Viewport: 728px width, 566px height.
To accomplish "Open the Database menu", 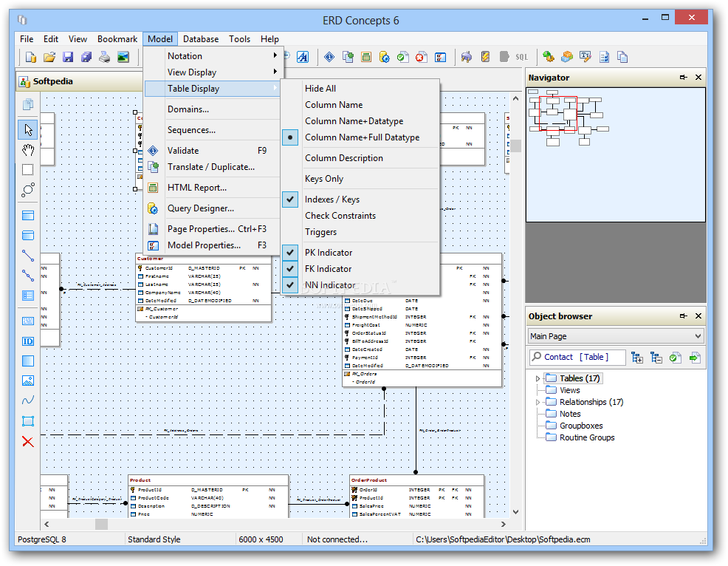I will 201,39.
